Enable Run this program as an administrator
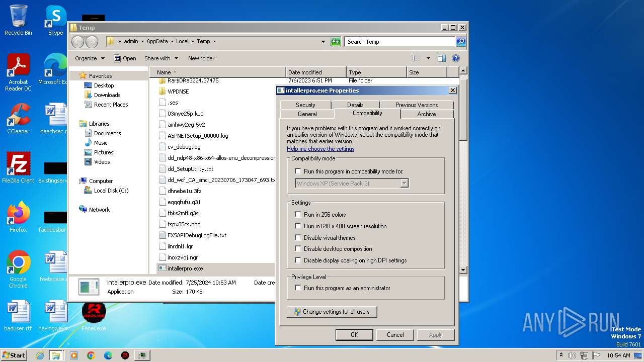This screenshot has width=644, height=362. (298, 288)
